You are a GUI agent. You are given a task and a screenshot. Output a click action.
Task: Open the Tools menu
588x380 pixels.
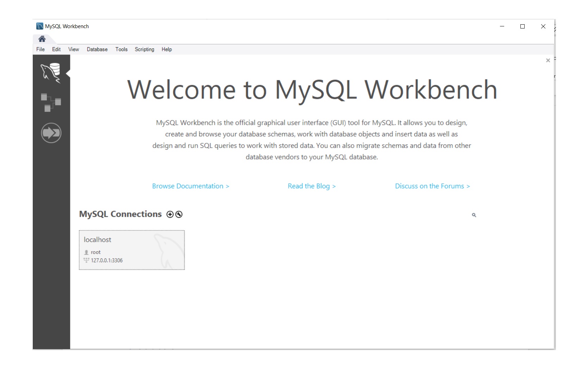(121, 49)
